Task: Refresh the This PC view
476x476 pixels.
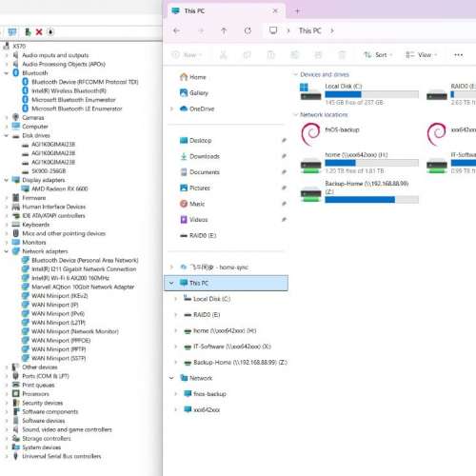Action: (248, 30)
